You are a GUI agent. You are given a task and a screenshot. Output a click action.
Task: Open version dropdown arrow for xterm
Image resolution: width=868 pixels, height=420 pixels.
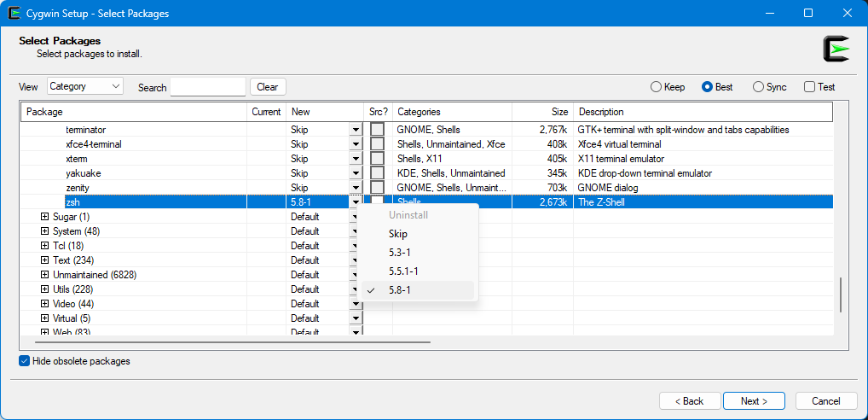click(x=356, y=159)
